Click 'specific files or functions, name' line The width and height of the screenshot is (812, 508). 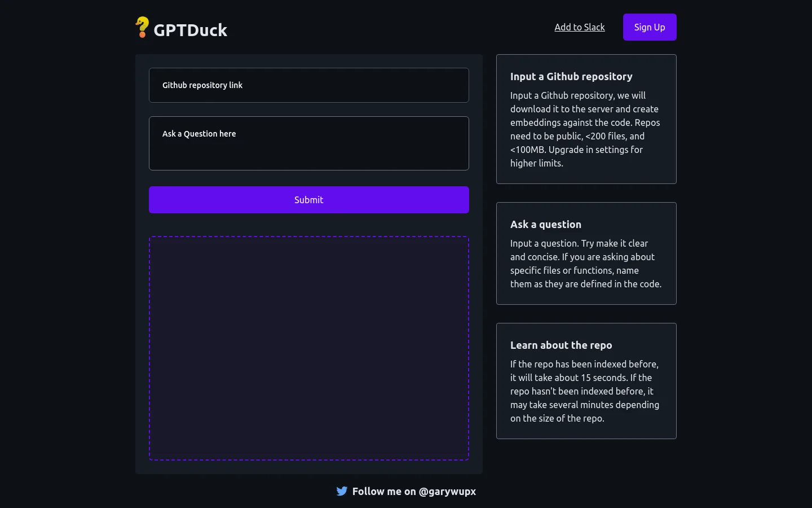point(574,270)
